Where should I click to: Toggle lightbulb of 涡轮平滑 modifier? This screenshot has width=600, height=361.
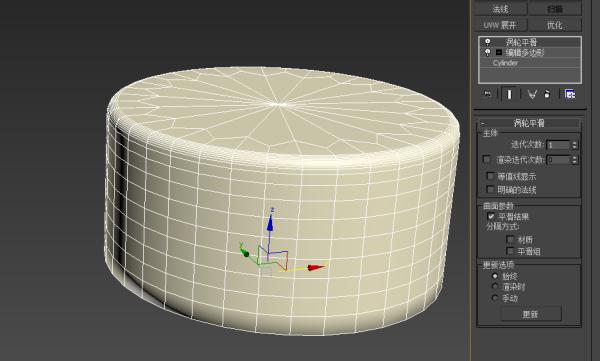pos(488,42)
